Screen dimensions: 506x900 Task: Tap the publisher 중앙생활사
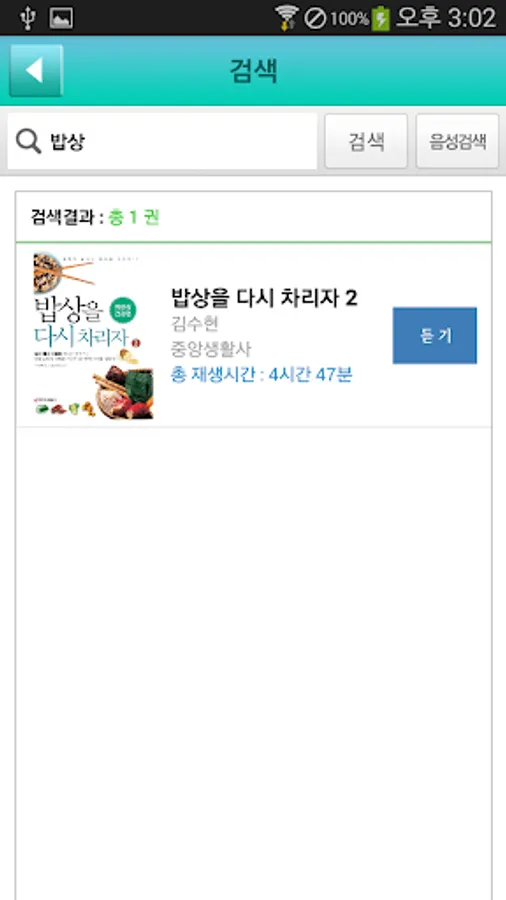point(211,349)
